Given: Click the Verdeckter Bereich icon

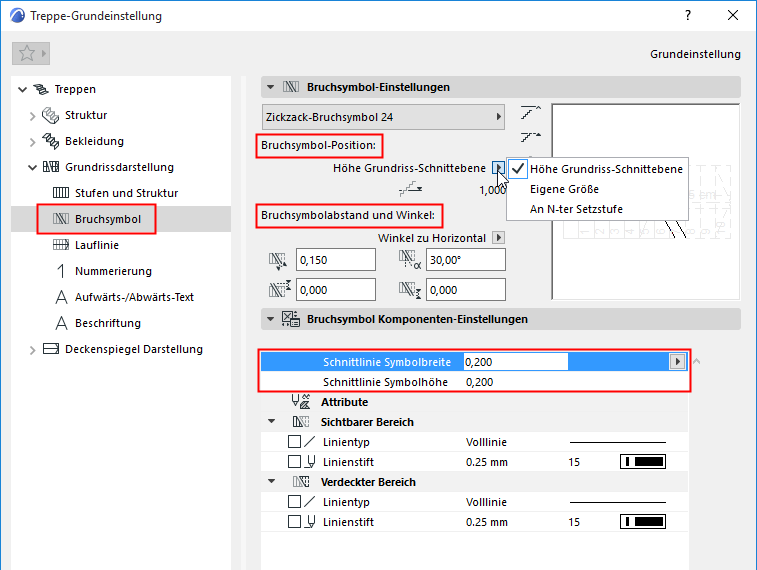Looking at the screenshot, I should (301, 482).
